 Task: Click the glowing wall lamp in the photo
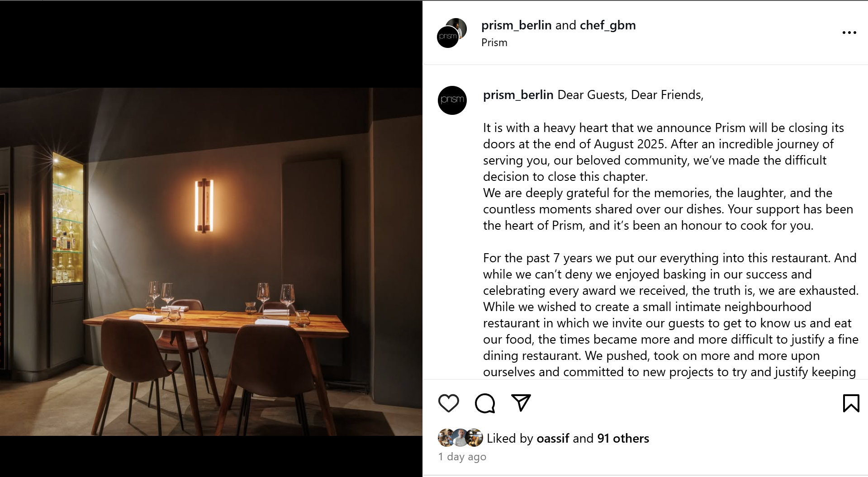click(204, 206)
